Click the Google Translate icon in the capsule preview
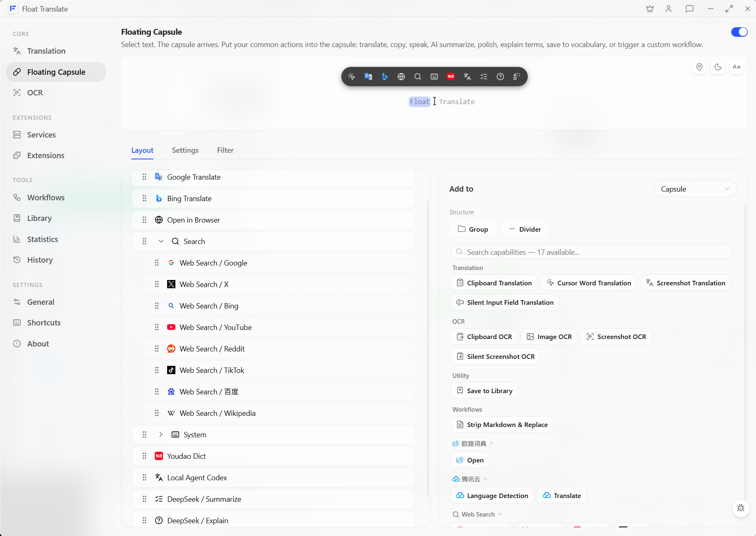This screenshot has width=756, height=536. (368, 76)
